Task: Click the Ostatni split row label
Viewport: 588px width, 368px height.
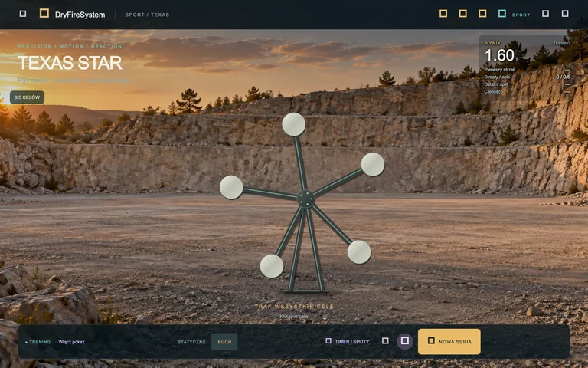Action: [496, 84]
